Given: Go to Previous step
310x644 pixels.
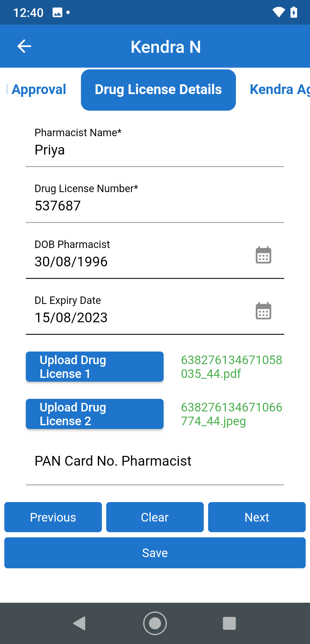Looking at the screenshot, I should [53, 517].
